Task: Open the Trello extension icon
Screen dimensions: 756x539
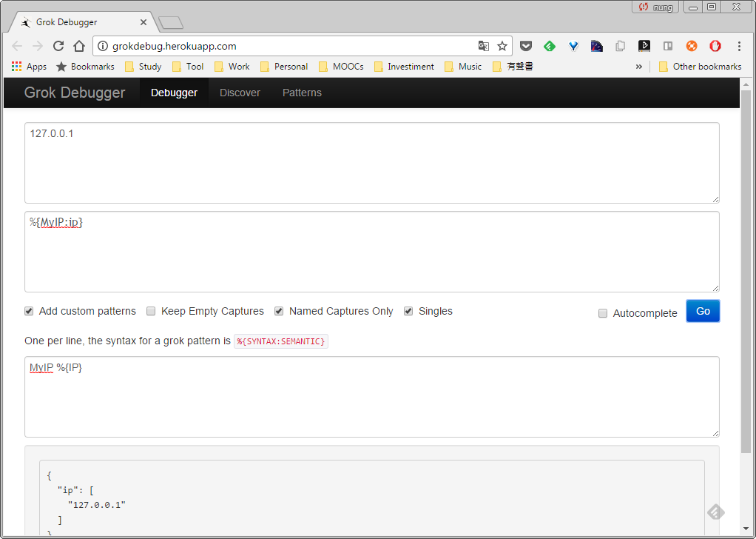Action: pyautogui.click(x=668, y=47)
